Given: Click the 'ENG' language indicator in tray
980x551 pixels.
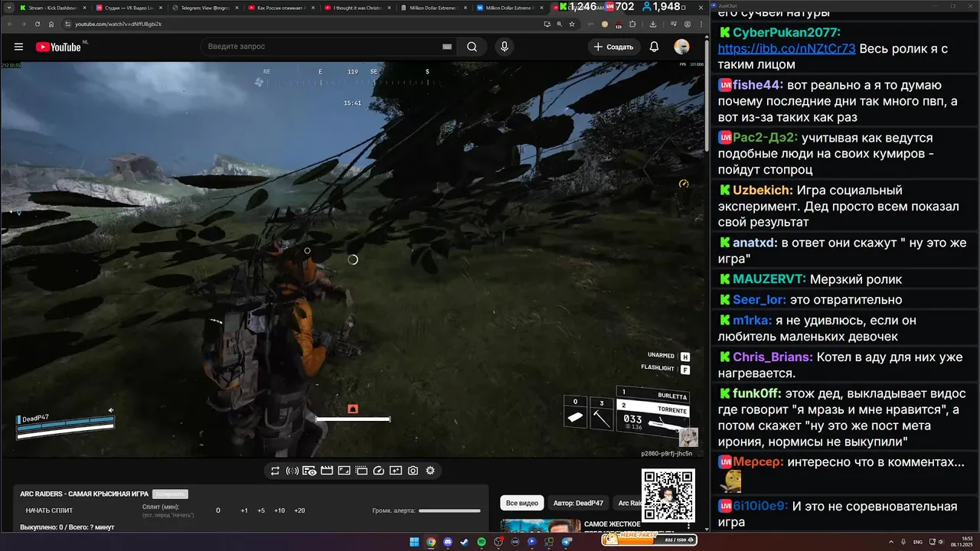Looking at the screenshot, I should 918,542.
